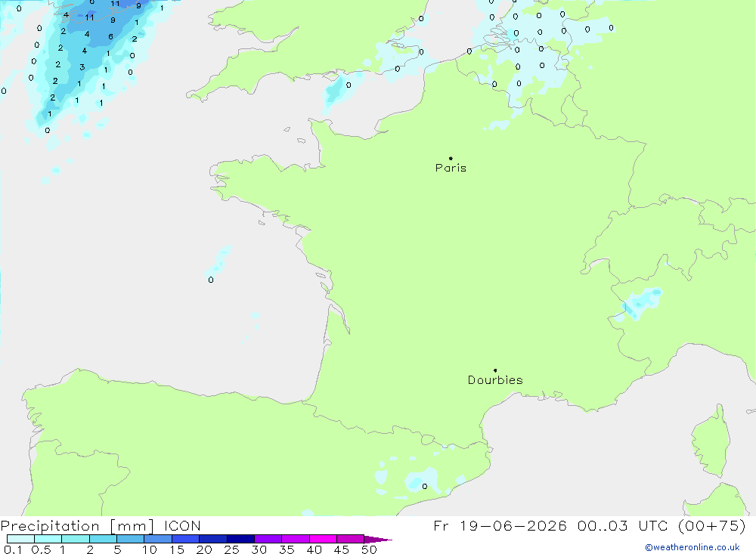Viewport: 756px width, 554px height.
Task: Select the Dourbies place label
Action: click(495, 380)
